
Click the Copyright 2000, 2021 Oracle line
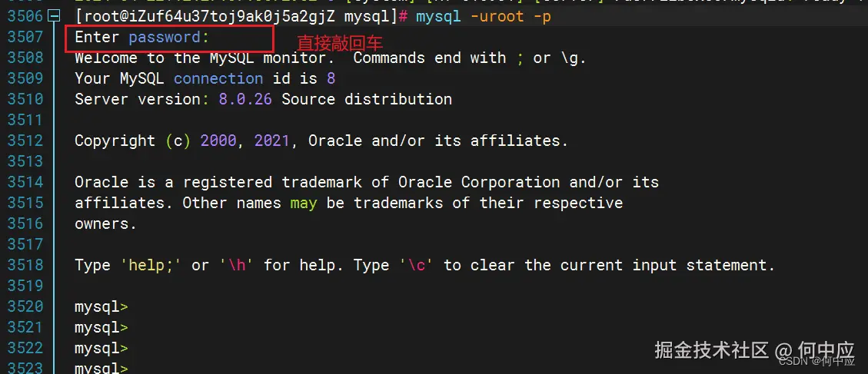pyautogui.click(x=321, y=141)
